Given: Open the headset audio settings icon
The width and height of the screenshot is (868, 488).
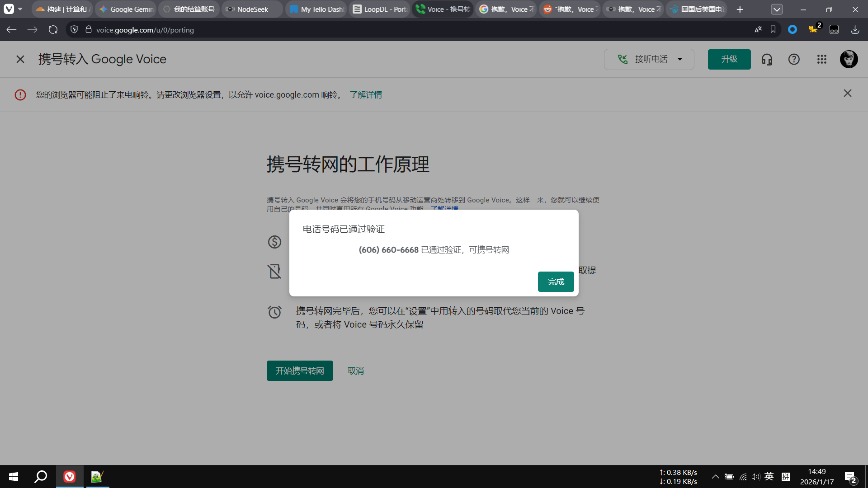Looking at the screenshot, I should (x=767, y=59).
